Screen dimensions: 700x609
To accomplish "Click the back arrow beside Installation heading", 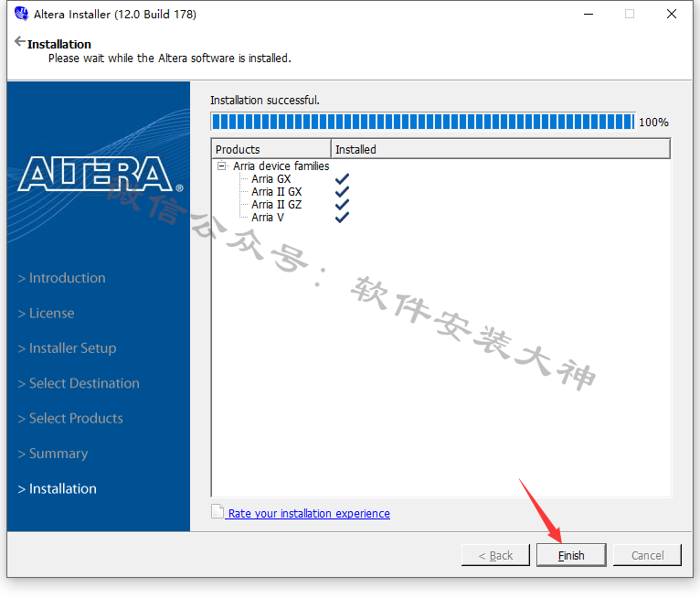I will [19, 41].
